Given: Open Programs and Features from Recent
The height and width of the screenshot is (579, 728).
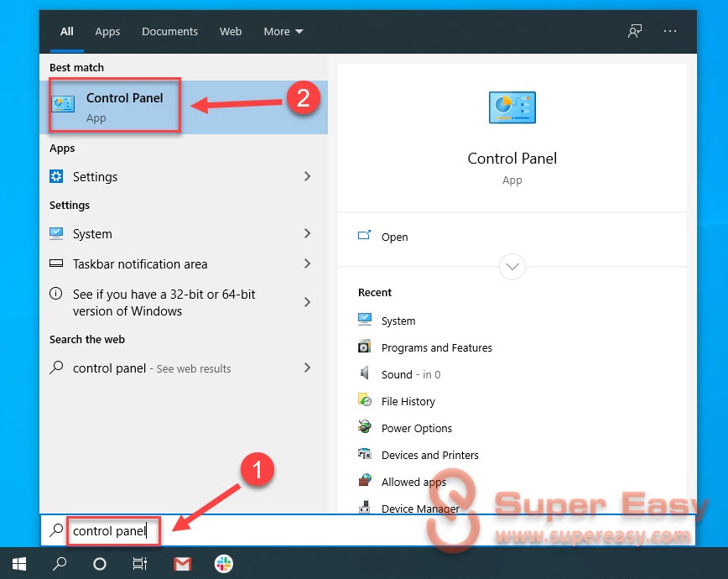Looking at the screenshot, I should click(x=436, y=347).
